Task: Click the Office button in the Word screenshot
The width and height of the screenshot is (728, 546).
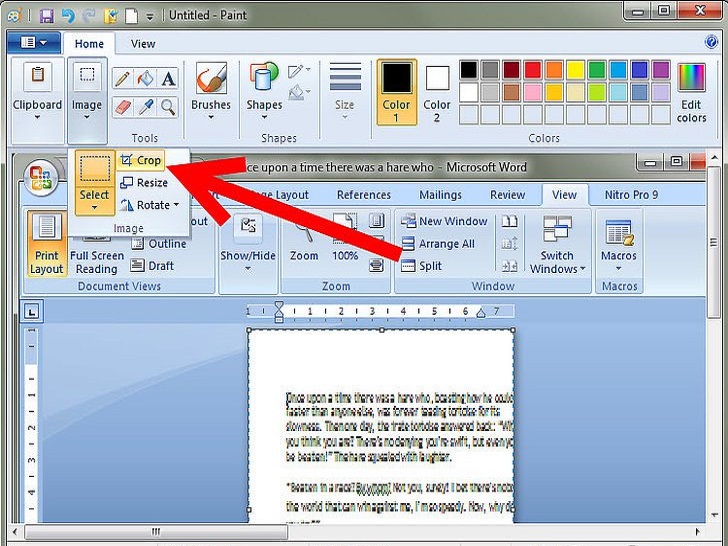Action: click(x=41, y=178)
